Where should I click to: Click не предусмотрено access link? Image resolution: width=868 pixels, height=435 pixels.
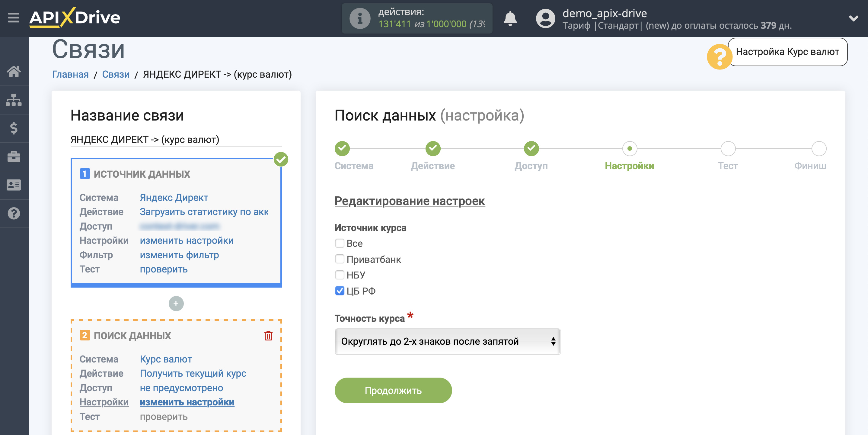[x=181, y=388]
